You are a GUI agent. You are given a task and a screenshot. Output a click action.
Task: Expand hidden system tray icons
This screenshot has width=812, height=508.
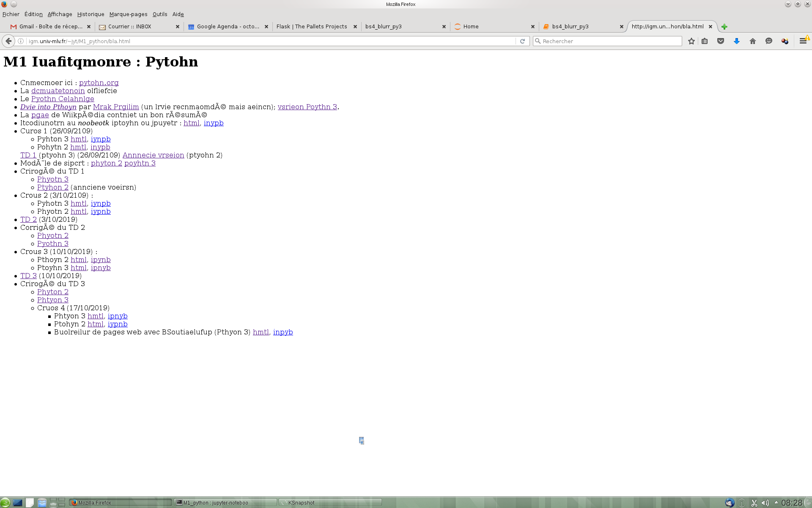click(776, 502)
